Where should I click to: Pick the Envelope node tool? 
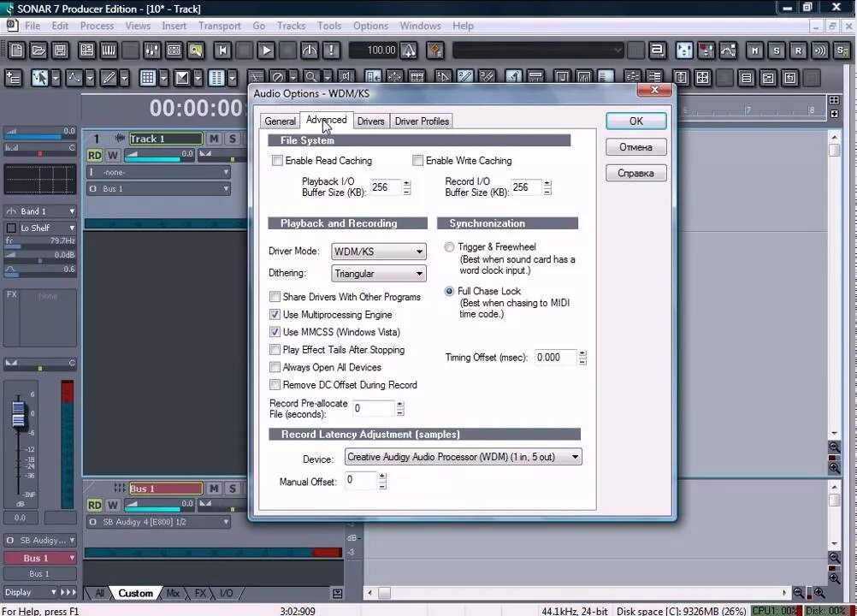(x=74, y=78)
